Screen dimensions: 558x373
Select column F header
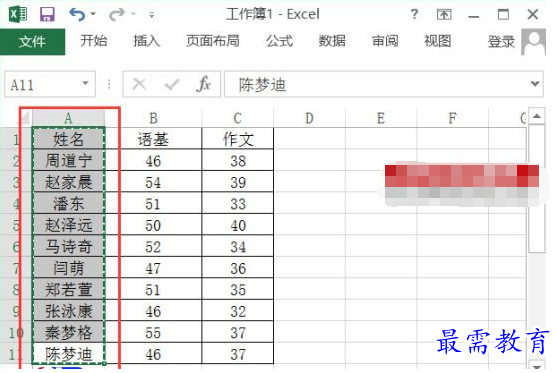click(x=452, y=118)
